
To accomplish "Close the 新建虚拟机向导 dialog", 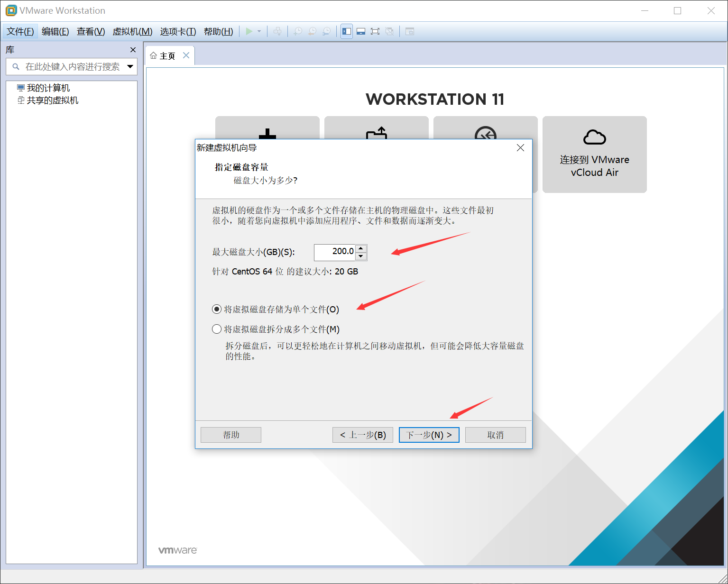I will (520, 148).
